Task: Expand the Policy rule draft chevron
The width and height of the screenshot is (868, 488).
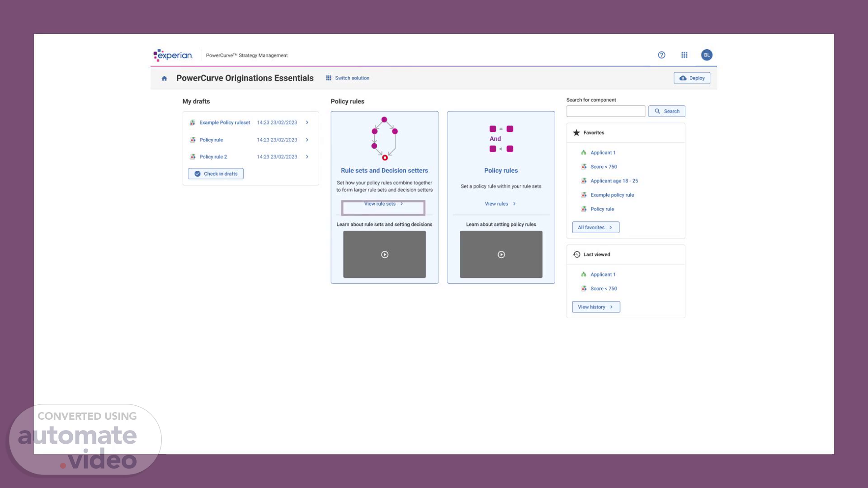Action: pos(307,140)
